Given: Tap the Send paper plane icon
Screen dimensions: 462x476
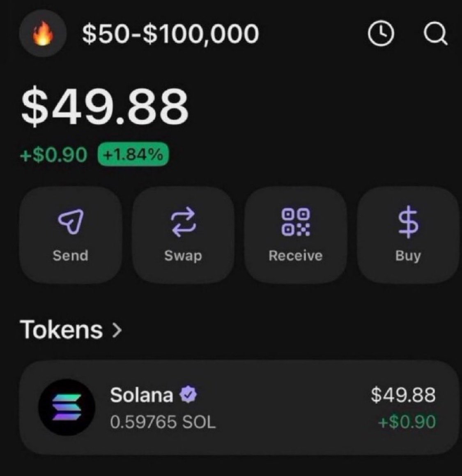Looking at the screenshot, I should point(71,222).
